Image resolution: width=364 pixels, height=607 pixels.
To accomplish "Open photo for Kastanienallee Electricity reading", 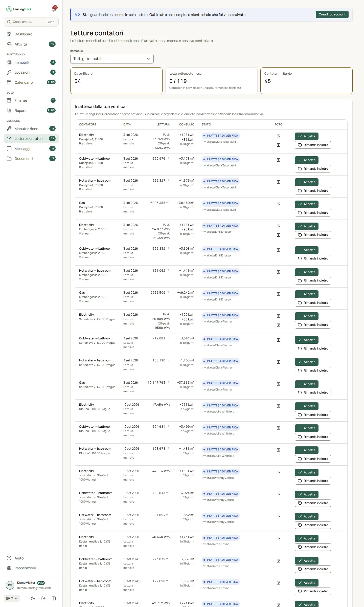I will pos(279,538).
